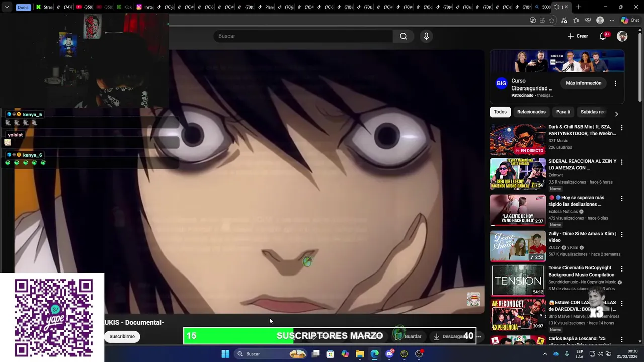The height and width of the screenshot is (362, 644).
Task: Open Edge browser essentials heart icon
Action: coord(588,20)
